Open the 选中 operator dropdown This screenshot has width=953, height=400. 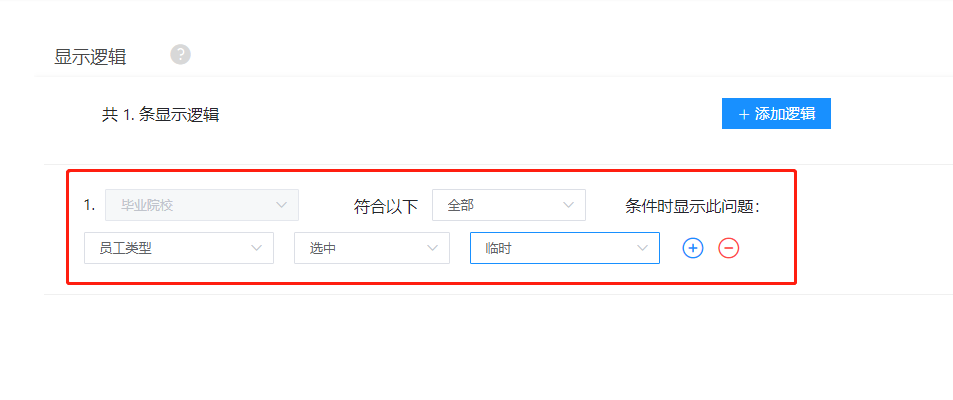pos(372,248)
